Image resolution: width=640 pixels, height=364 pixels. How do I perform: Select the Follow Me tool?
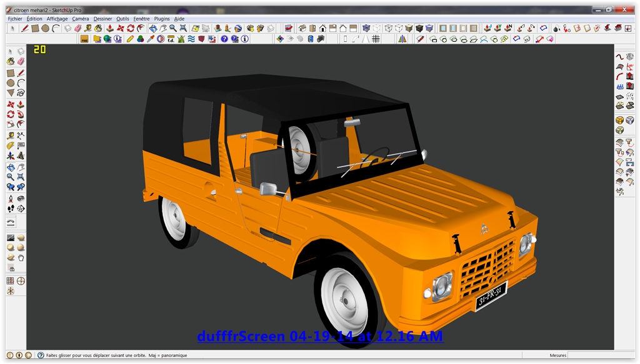[21, 114]
